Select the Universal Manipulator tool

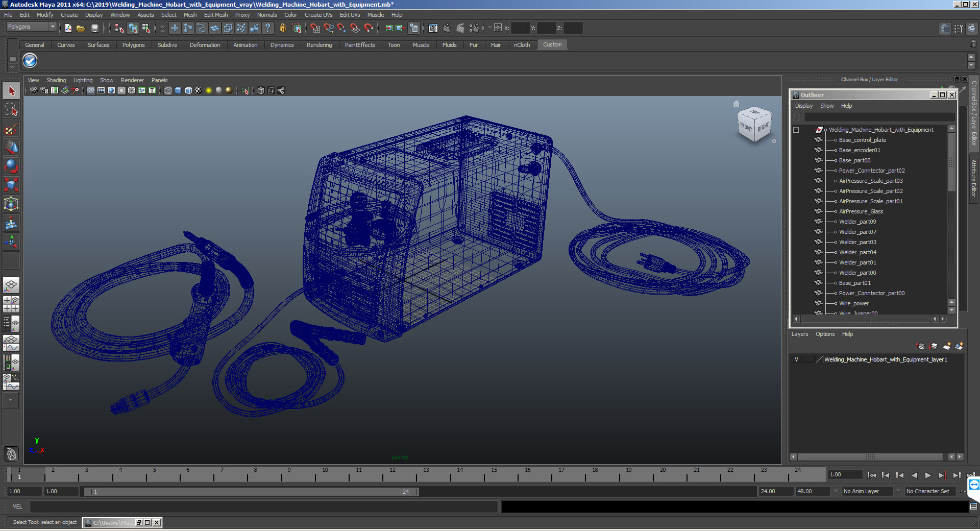click(11, 203)
